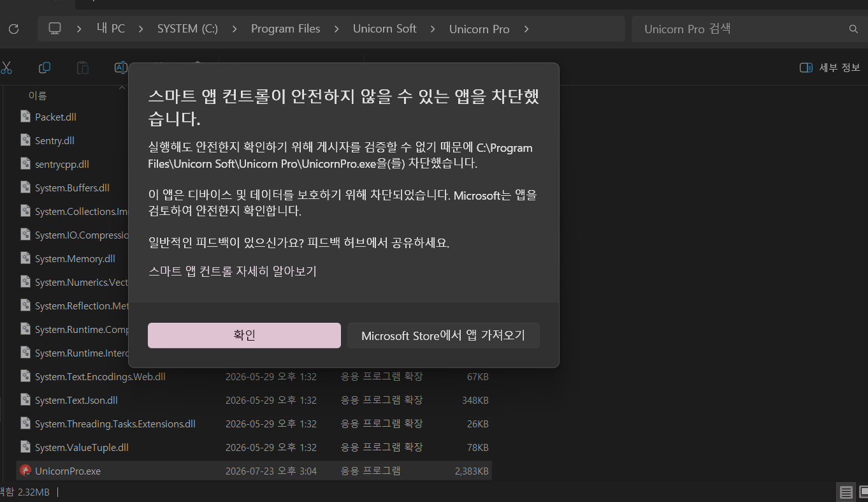Expand the chevron following Program Files

click(336, 29)
